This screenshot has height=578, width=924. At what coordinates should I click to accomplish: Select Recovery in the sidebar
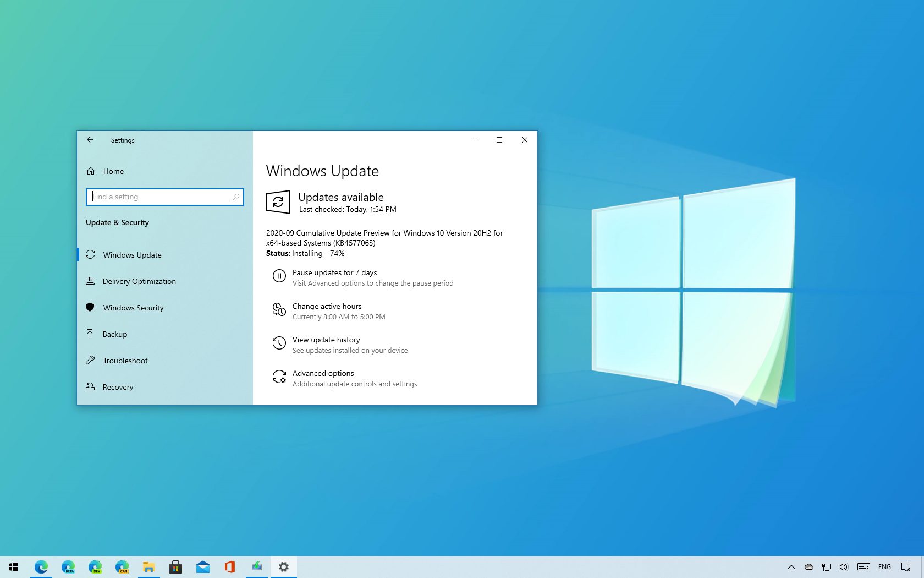(x=165, y=386)
